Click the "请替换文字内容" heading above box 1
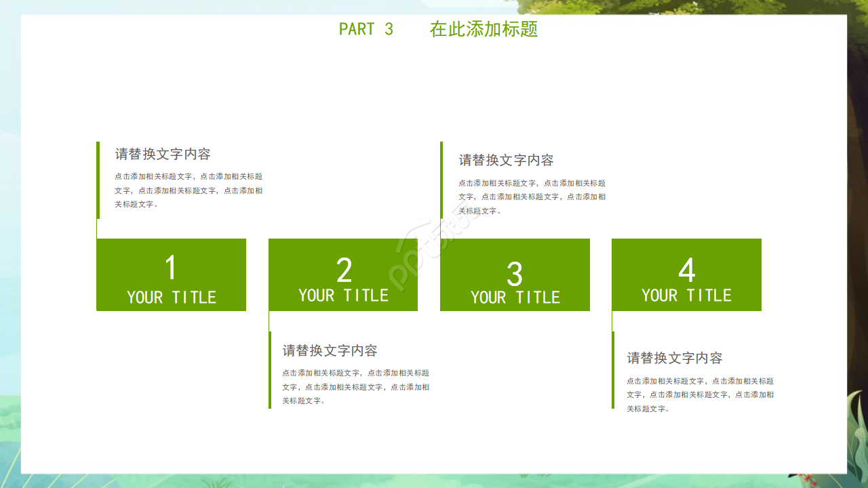 (x=163, y=154)
